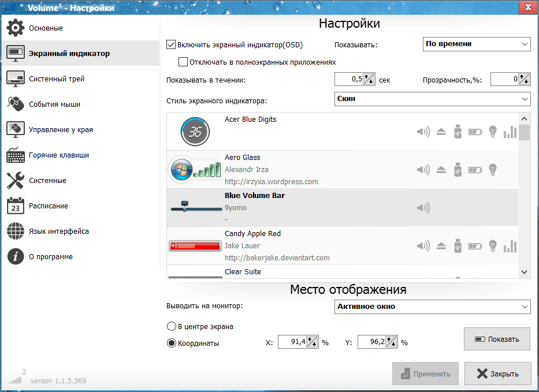
Task: Open the Выводить на монитор dropdown
Action: tap(432, 307)
